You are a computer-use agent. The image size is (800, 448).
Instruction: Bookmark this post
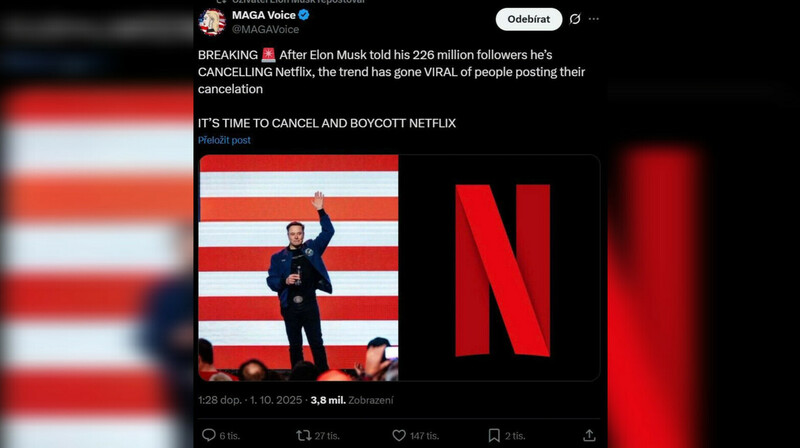point(494,435)
